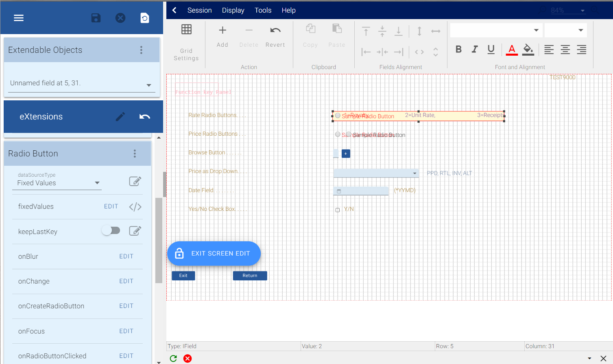Open the font color picker

(512, 50)
